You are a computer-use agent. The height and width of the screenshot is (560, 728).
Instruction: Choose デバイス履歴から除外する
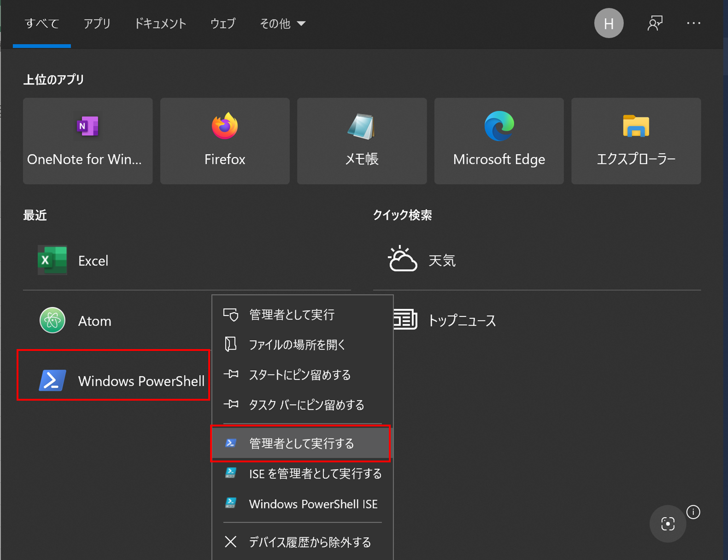(x=302, y=542)
